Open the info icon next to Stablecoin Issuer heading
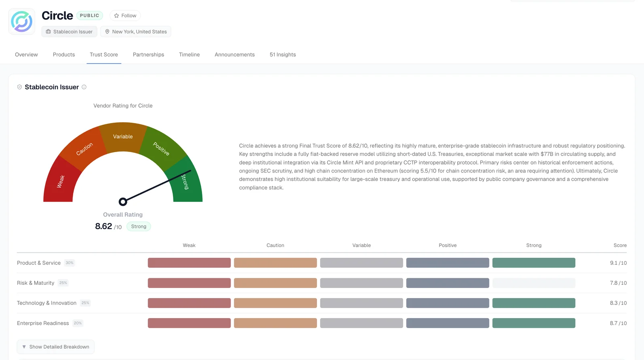This screenshot has width=644, height=360. [84, 87]
